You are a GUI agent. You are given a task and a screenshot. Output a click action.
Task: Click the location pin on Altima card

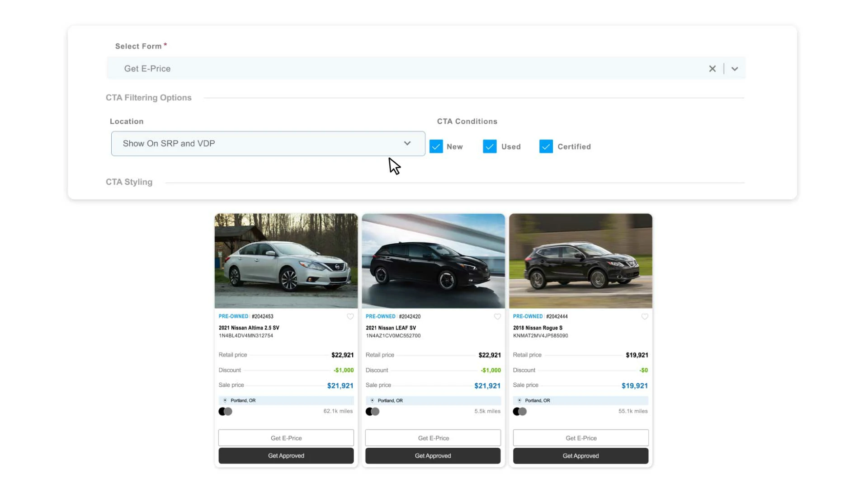point(225,400)
